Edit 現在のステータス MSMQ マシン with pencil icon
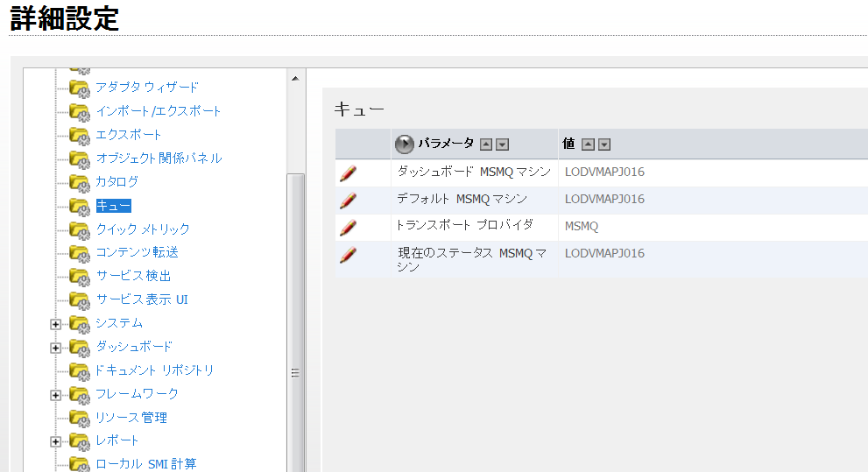This screenshot has height=472, width=868. pyautogui.click(x=349, y=255)
